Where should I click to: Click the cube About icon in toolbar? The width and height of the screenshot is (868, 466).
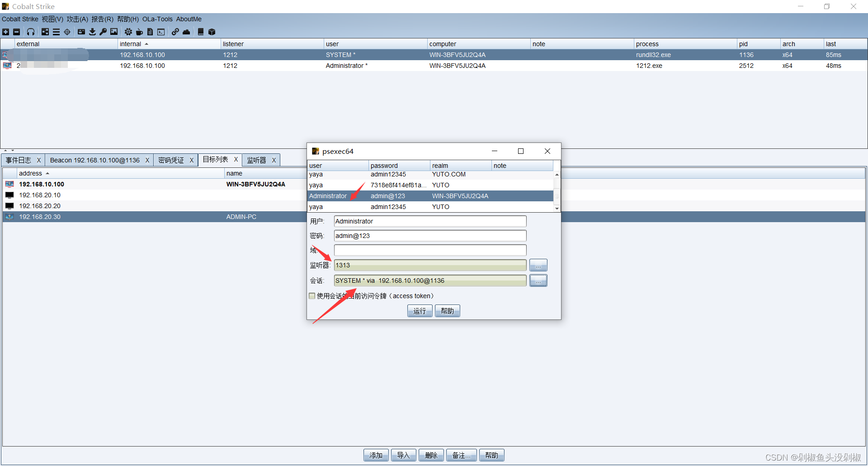pyautogui.click(x=212, y=32)
